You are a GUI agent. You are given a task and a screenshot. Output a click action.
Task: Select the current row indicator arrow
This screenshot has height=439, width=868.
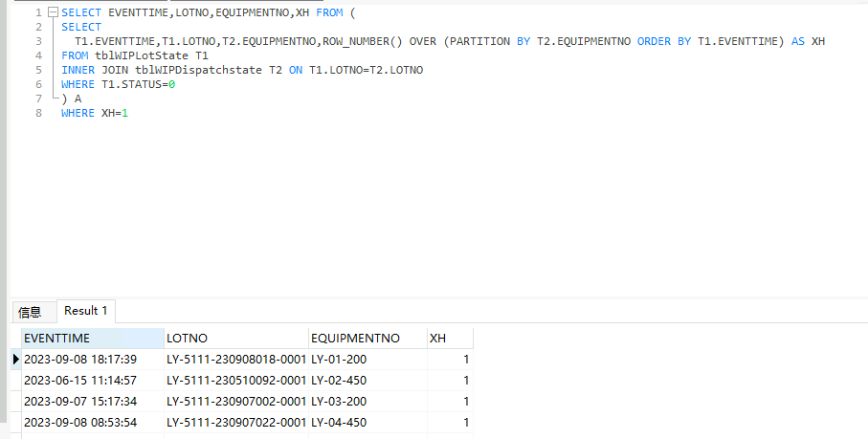pos(16,360)
